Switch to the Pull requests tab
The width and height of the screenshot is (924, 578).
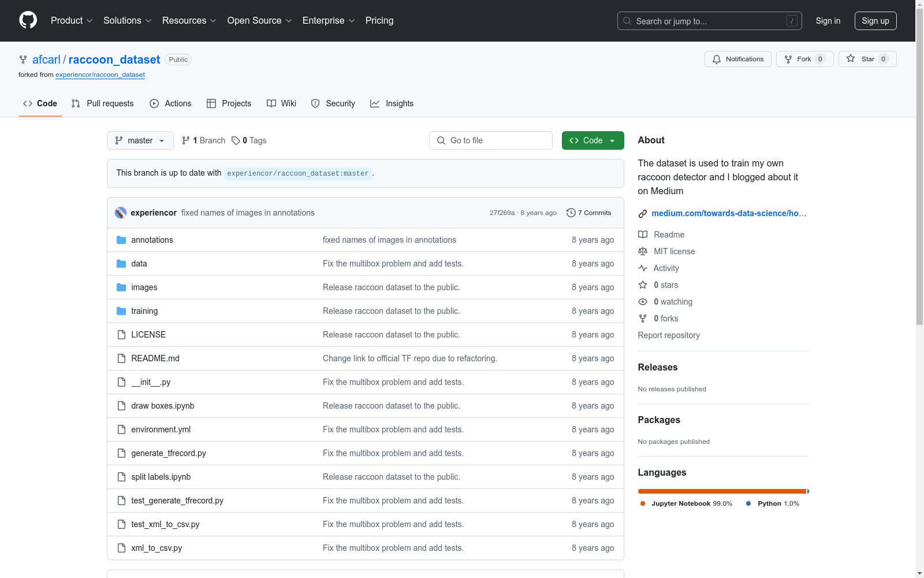point(102,103)
